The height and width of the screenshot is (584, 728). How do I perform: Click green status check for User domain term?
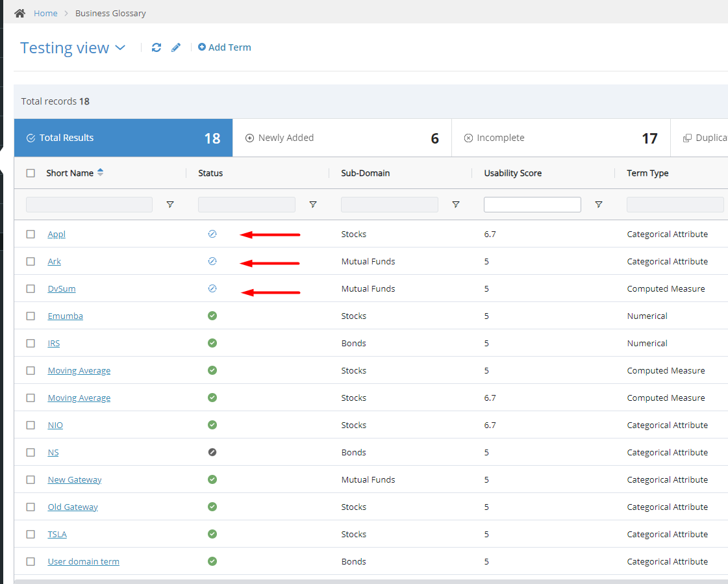click(x=212, y=561)
